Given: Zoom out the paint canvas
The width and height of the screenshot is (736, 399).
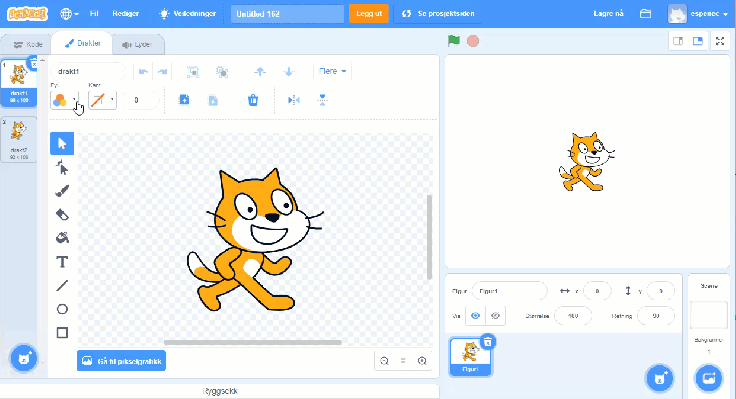Looking at the screenshot, I should click(384, 361).
